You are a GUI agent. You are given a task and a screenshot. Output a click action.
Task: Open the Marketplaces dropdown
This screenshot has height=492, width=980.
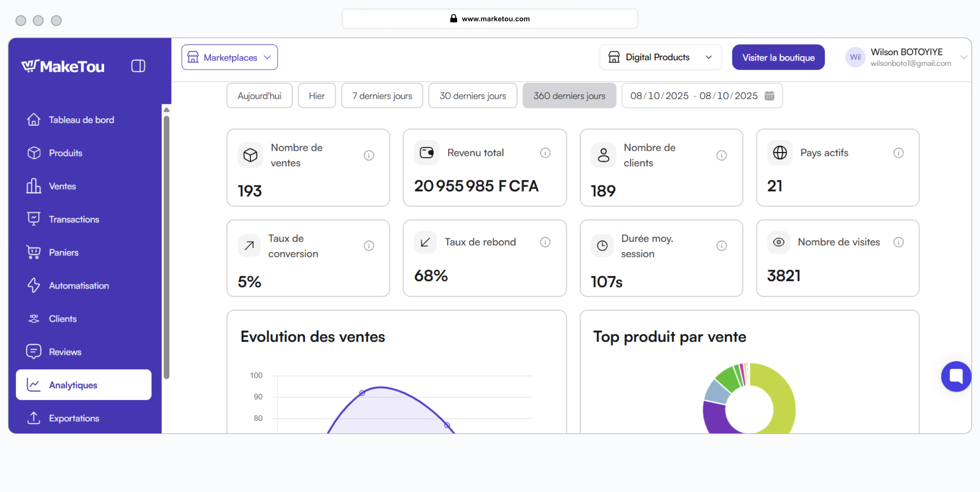coord(229,57)
